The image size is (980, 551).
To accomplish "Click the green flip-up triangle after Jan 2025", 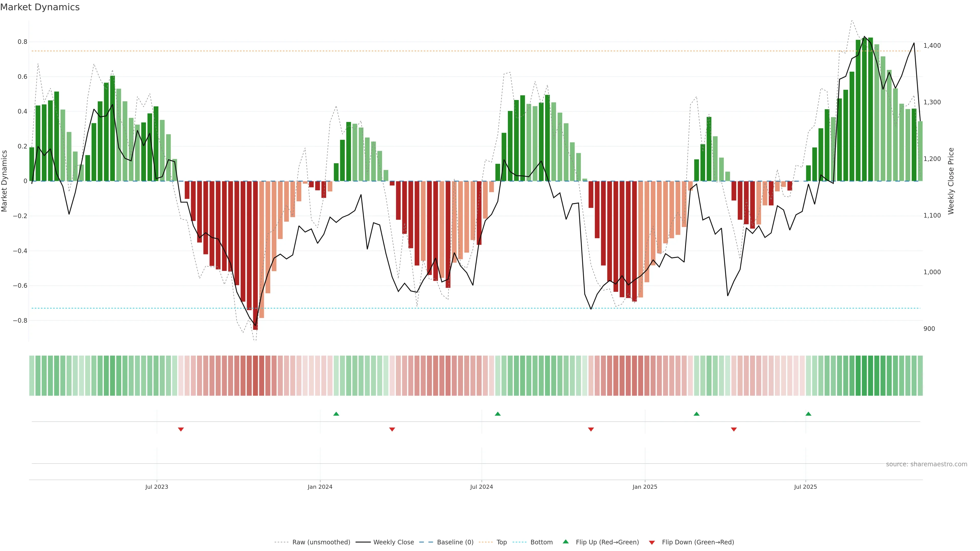I will pos(696,414).
